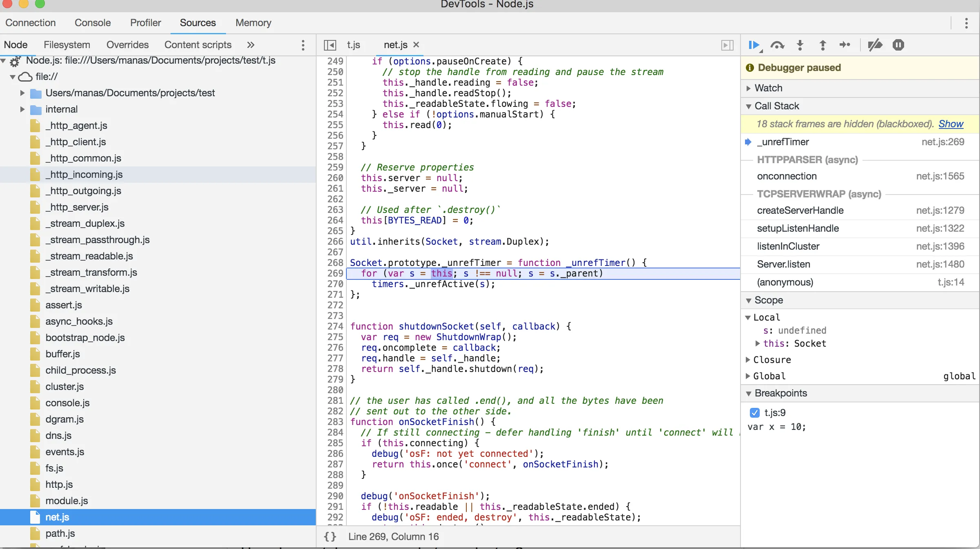Image resolution: width=980 pixels, height=549 pixels.
Task: Hide the debugger sidebar pane
Action: (x=727, y=45)
